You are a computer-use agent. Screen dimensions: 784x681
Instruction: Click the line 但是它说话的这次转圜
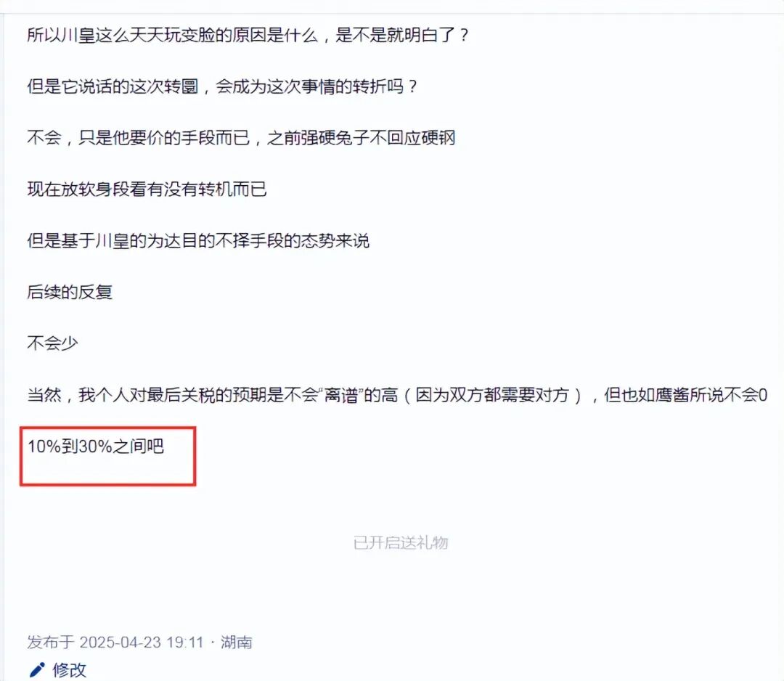pyautogui.click(x=222, y=86)
